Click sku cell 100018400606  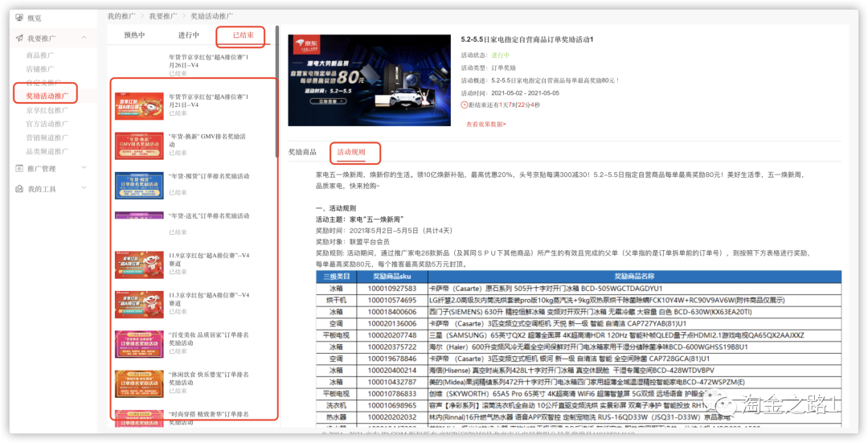click(392, 312)
